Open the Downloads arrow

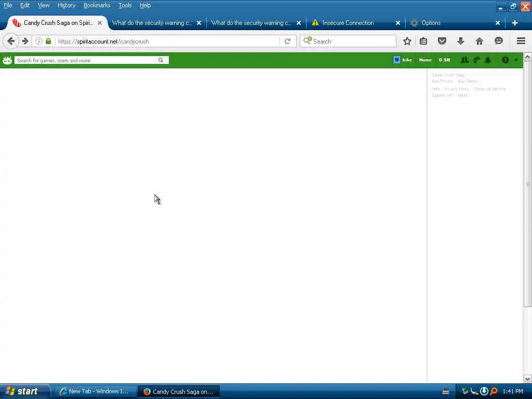pyautogui.click(x=461, y=42)
